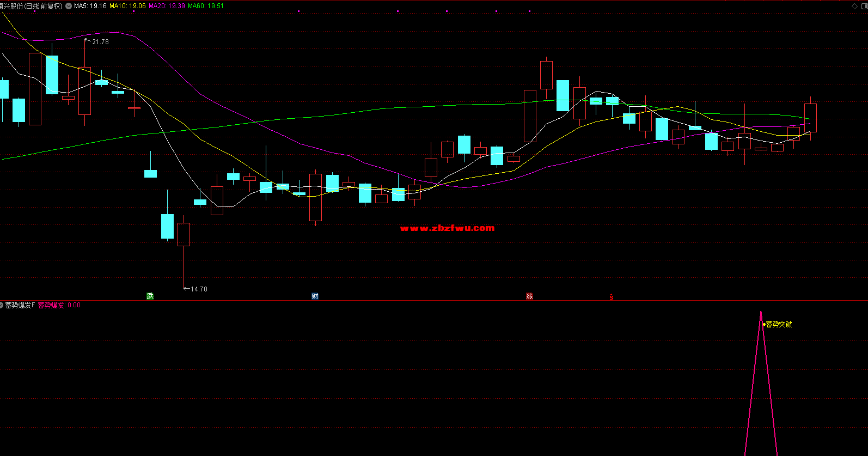Click the 蓄势爆发F indicator name
This screenshot has width=868, height=456.
point(20,305)
